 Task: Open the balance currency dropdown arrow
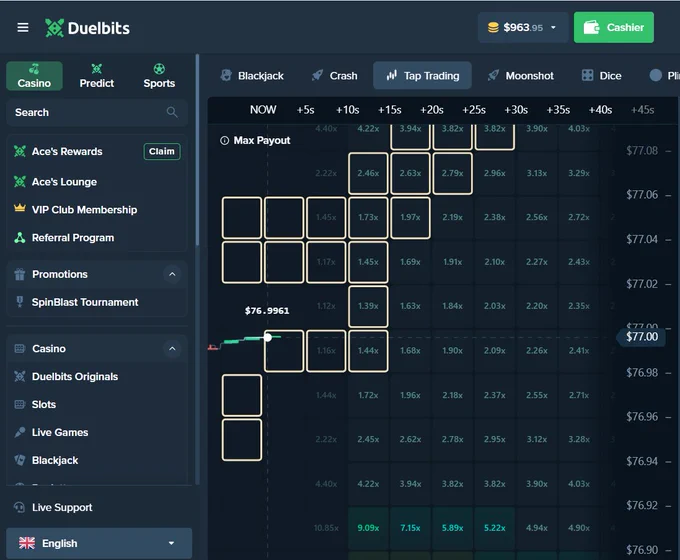point(553,27)
